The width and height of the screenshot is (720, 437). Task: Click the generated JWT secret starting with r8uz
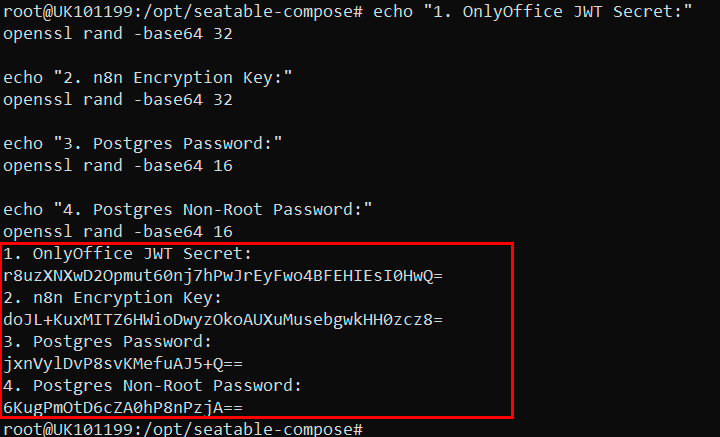222,275
